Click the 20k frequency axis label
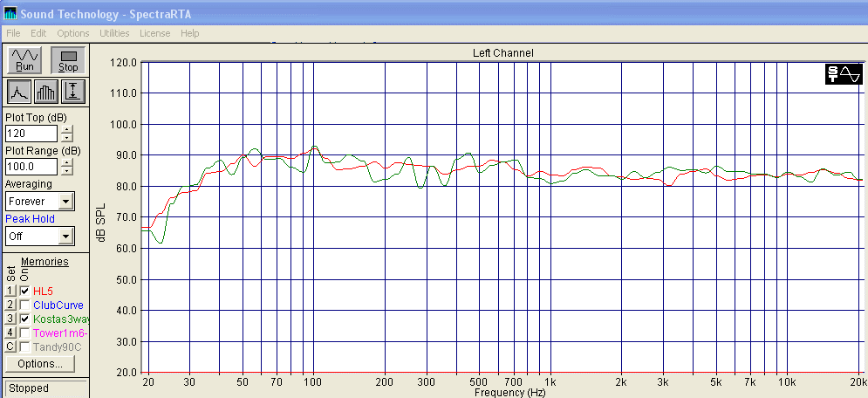 click(x=858, y=382)
